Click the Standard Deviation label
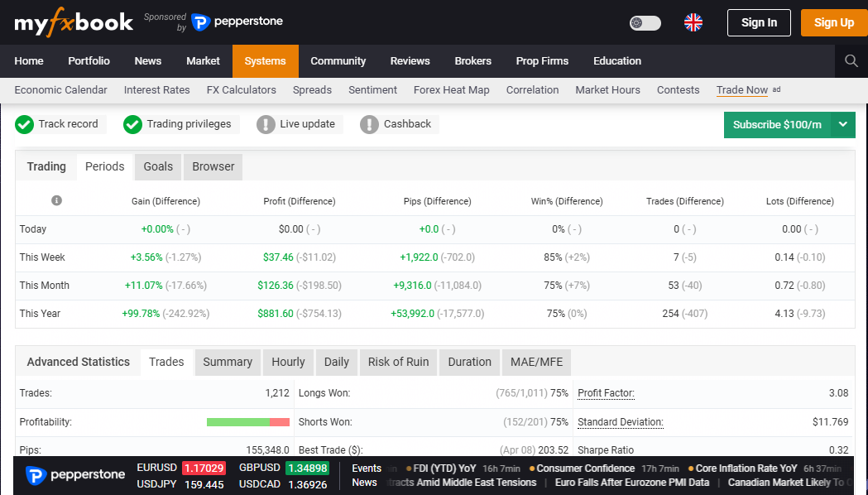This screenshot has width=868, height=495. point(621,422)
